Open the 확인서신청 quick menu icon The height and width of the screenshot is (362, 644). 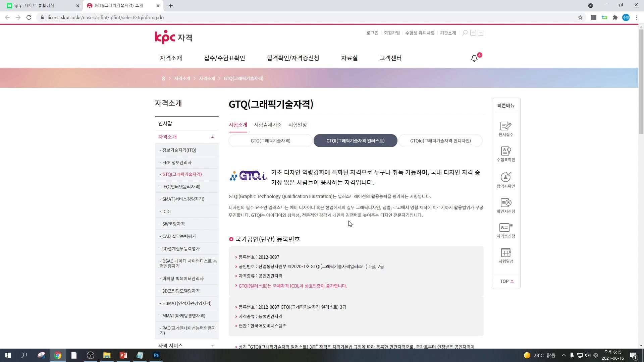coord(505,203)
